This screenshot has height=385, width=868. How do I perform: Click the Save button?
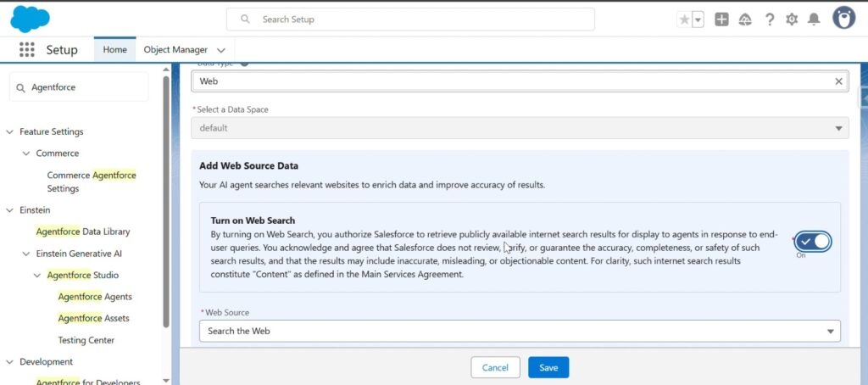point(548,367)
